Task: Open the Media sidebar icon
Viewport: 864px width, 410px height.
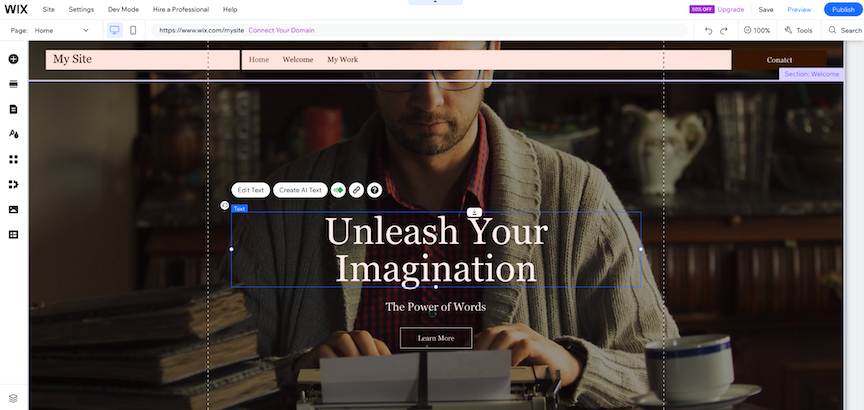Action: click(13, 209)
